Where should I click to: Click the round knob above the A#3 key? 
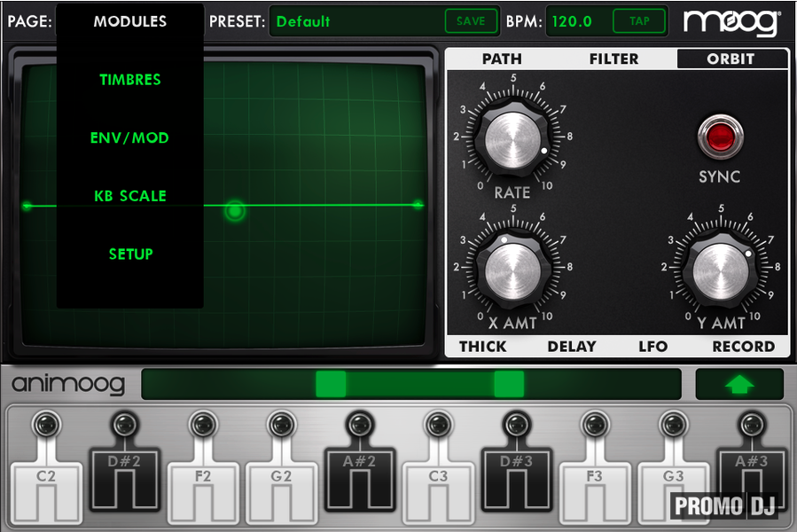coord(752,424)
